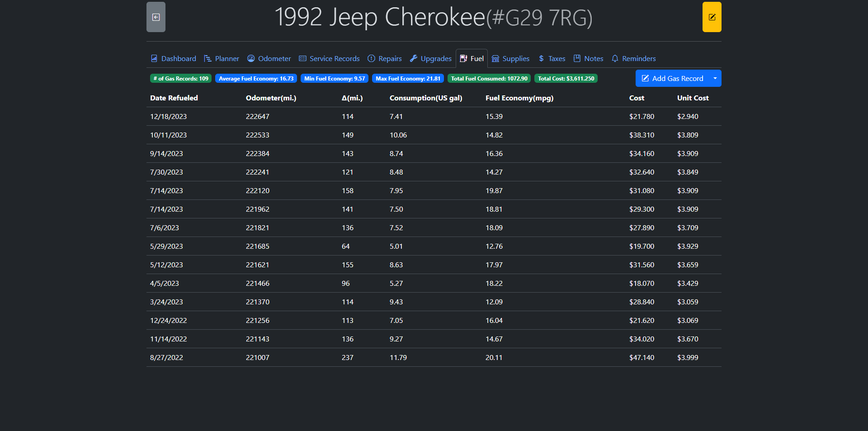Screen dimensions: 868x431
Task: Open the Repairs tab
Action: coord(385,59)
